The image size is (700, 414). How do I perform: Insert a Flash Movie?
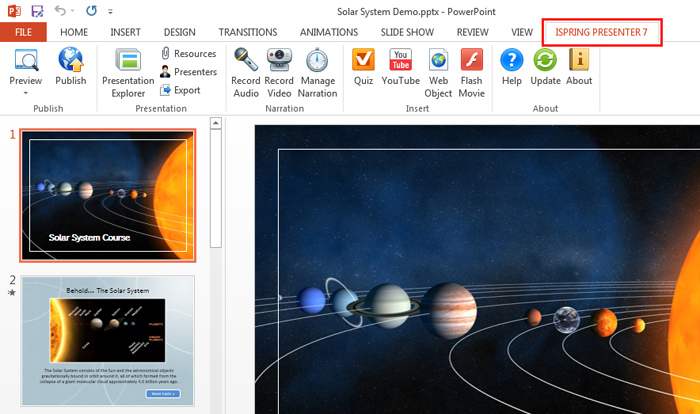pyautogui.click(x=471, y=73)
